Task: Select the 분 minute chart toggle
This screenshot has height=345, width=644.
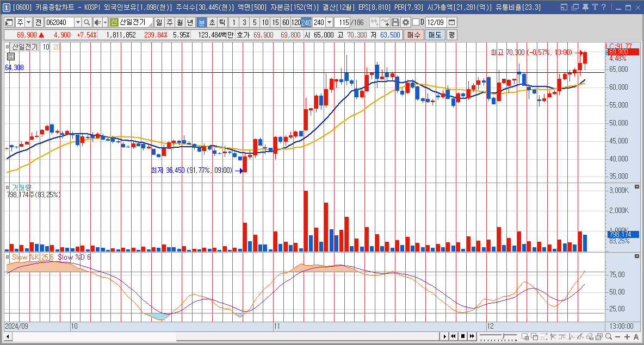Action: (202, 23)
